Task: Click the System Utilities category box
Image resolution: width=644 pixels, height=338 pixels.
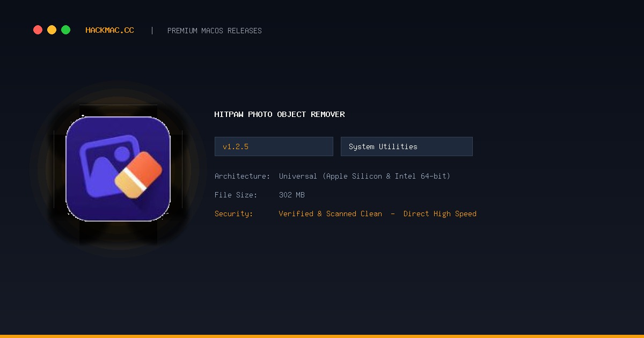Action: click(x=407, y=146)
